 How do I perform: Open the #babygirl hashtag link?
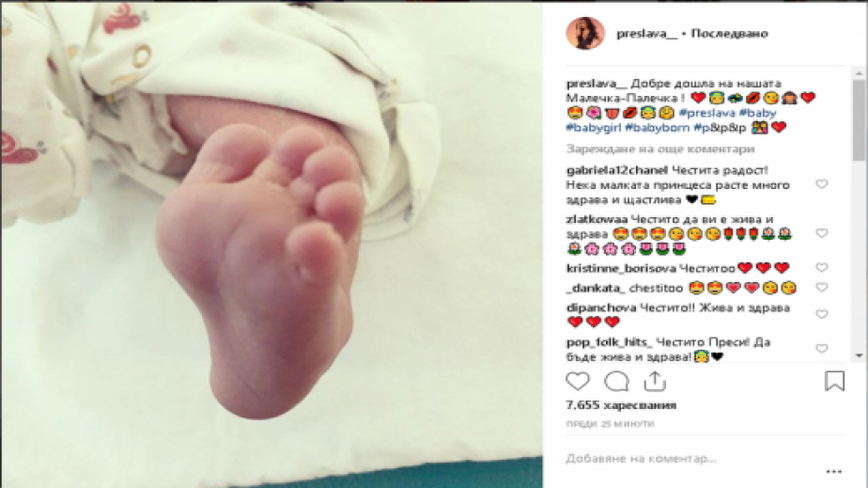(593, 127)
